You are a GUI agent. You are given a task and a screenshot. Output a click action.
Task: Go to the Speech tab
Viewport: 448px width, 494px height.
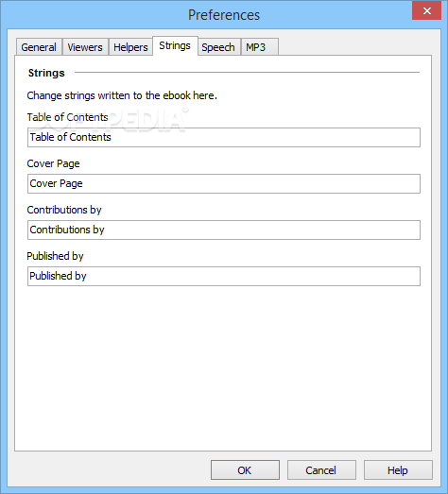tap(218, 47)
